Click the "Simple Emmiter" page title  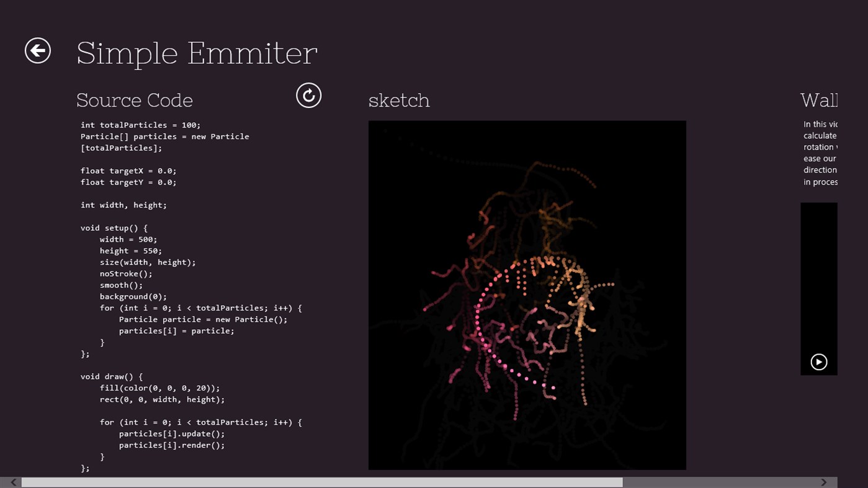(197, 53)
